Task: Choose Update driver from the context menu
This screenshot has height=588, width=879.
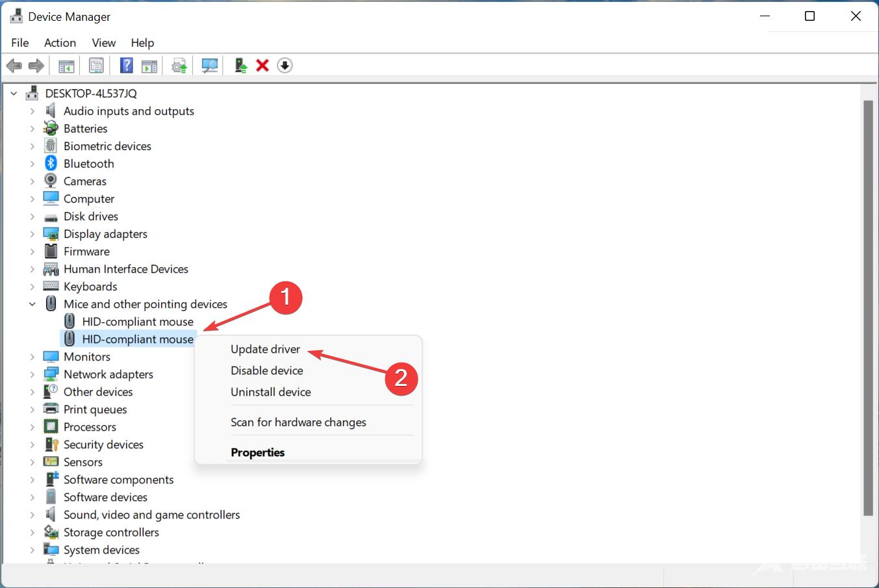Action: point(265,349)
